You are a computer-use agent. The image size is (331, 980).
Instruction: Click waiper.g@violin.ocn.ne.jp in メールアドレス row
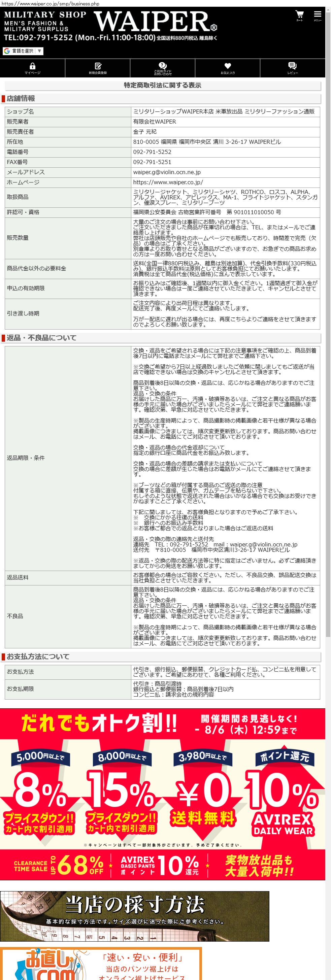pyautogui.click(x=167, y=172)
